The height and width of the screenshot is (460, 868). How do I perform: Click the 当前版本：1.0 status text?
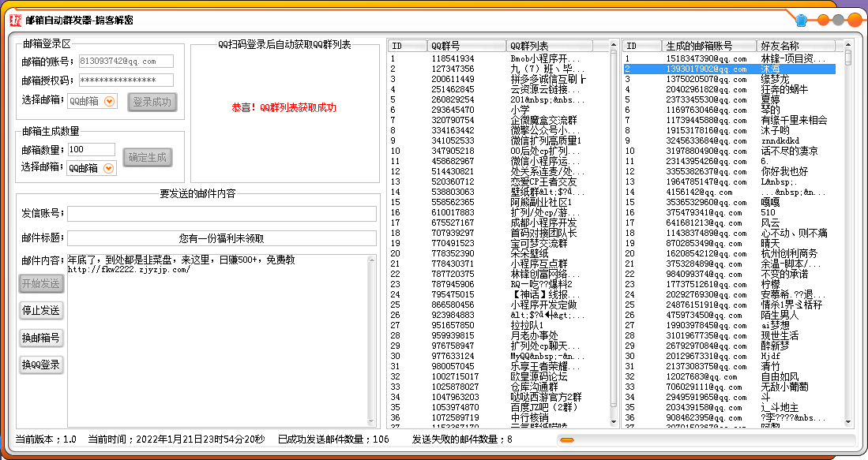pyautogui.click(x=46, y=439)
